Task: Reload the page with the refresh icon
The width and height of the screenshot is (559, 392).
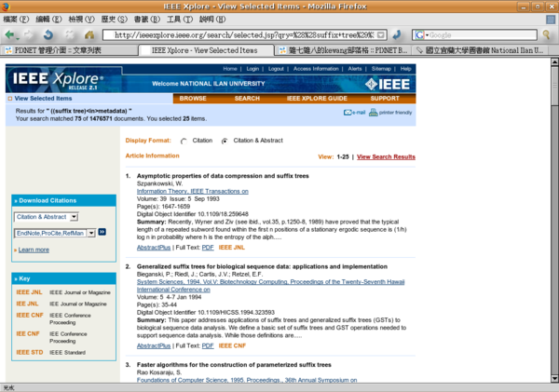Action: (x=48, y=34)
